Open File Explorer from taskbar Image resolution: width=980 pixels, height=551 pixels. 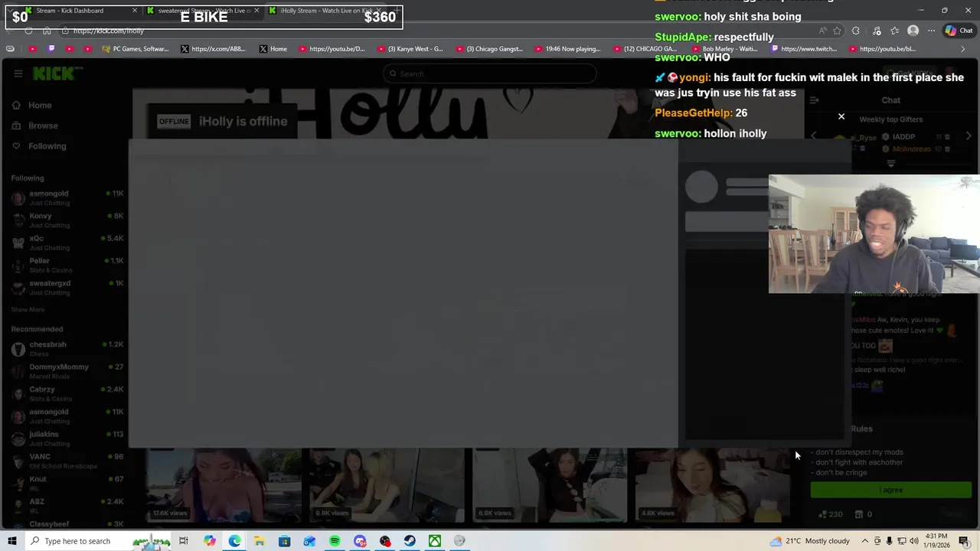pyautogui.click(x=260, y=541)
